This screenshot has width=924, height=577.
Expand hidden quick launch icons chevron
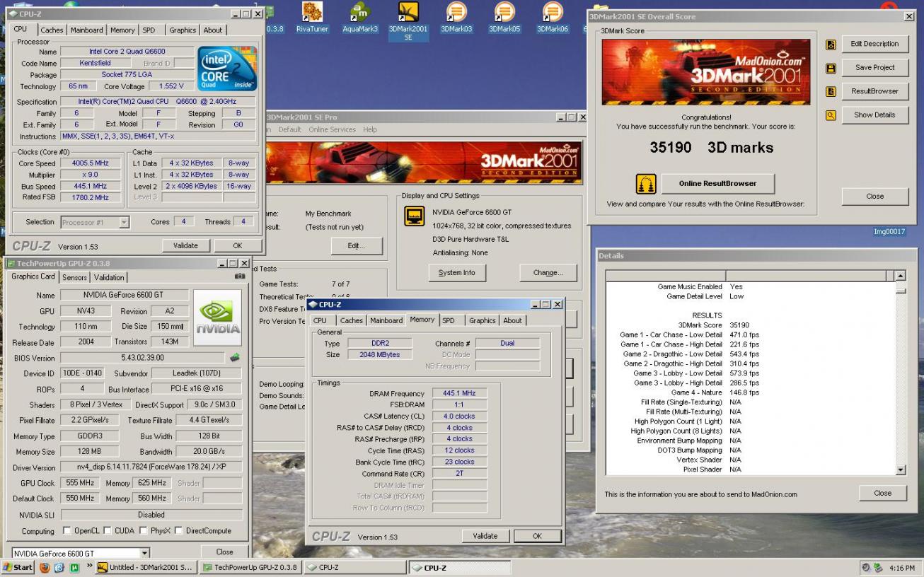coord(90,567)
